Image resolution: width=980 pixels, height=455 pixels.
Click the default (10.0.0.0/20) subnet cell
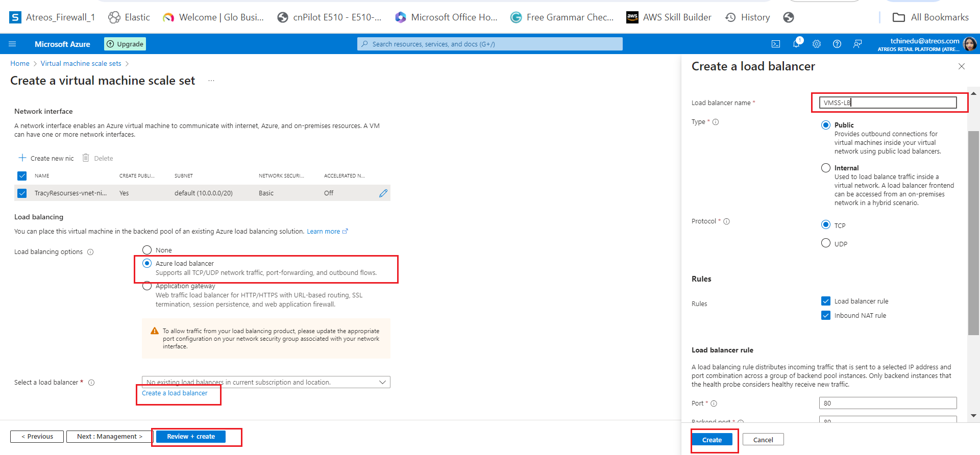[x=204, y=193]
